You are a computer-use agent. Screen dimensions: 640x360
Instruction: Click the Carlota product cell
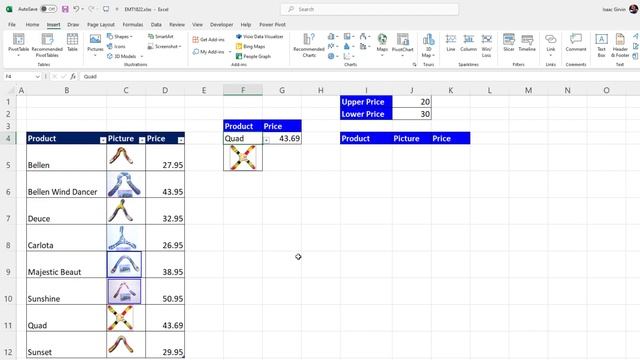tap(67, 238)
